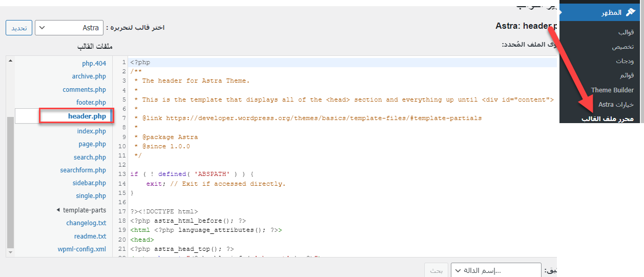This screenshot has height=277, width=644.
Task: Open خيارات Astra options menu
Action: pos(616,105)
